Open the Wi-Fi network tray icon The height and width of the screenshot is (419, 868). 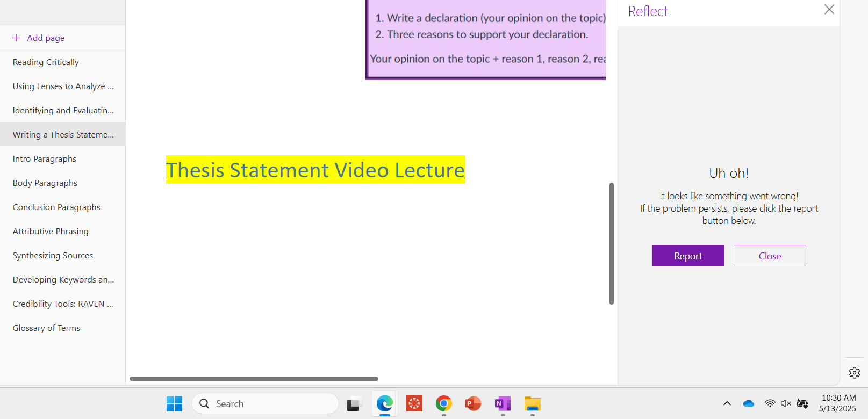point(770,403)
